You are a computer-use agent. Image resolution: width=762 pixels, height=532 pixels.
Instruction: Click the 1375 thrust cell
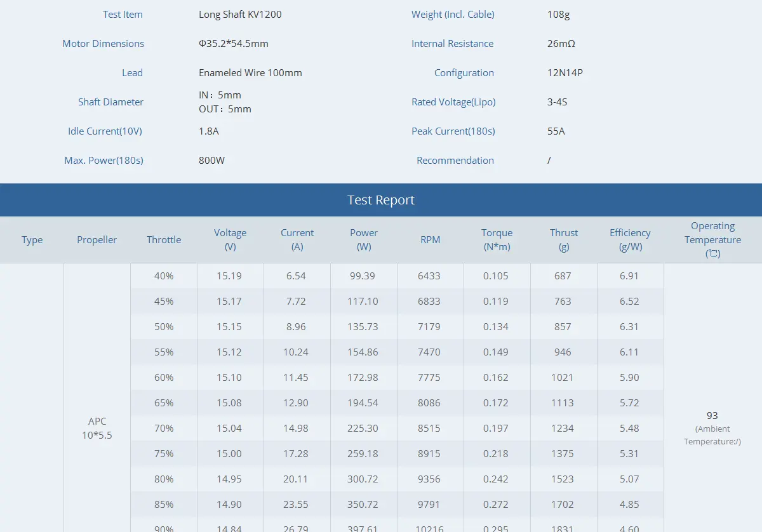click(563, 453)
